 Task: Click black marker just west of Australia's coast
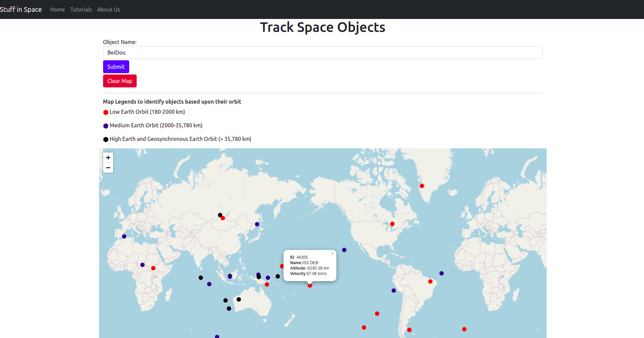point(226,300)
